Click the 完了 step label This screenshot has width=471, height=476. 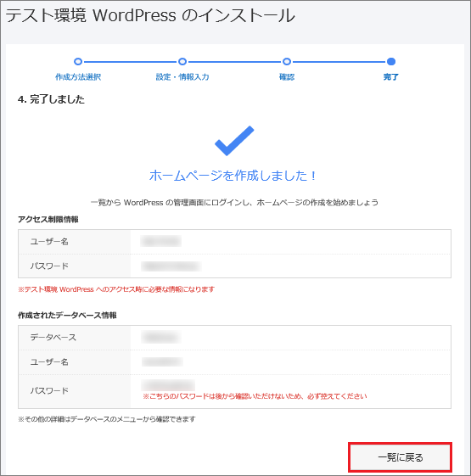(391, 77)
